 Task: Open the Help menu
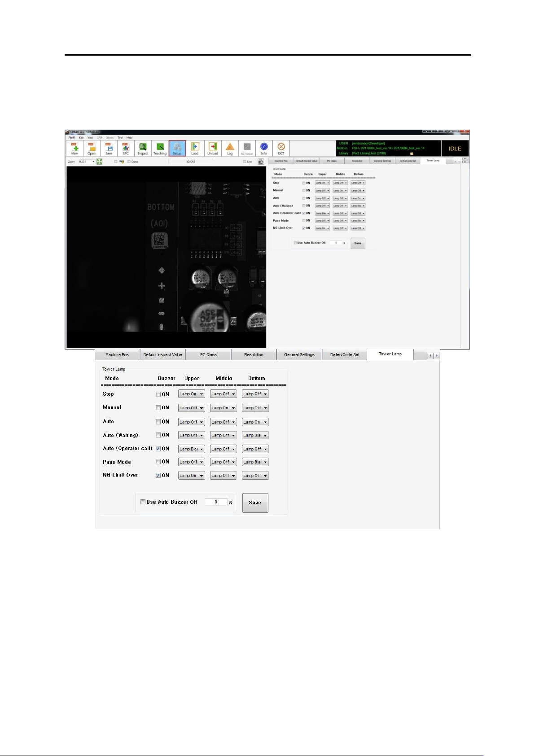click(x=129, y=138)
